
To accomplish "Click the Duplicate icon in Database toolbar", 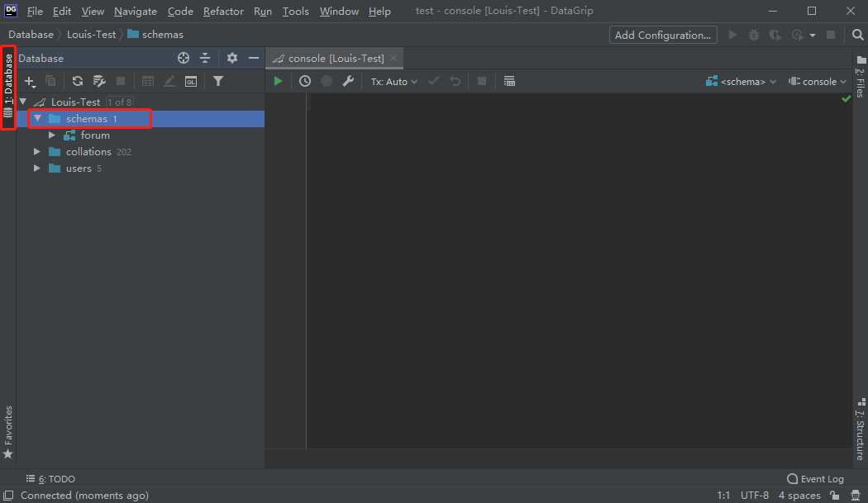I will pos(50,81).
